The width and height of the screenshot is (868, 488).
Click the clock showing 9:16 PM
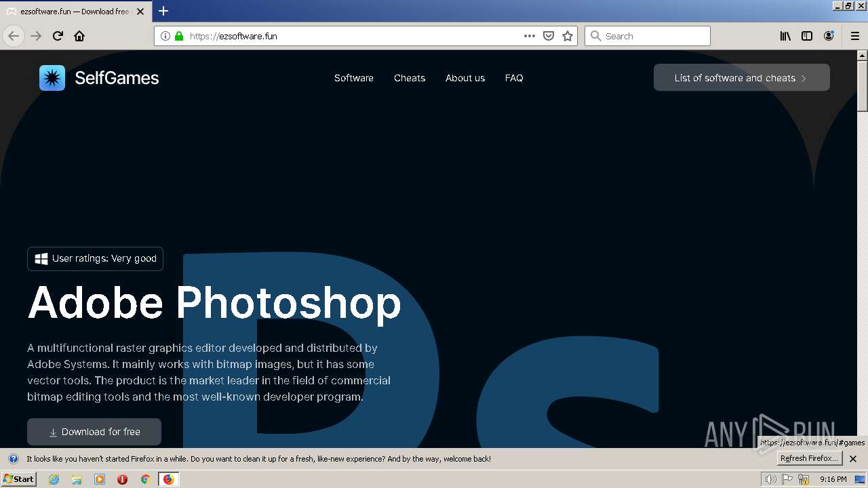(x=833, y=479)
